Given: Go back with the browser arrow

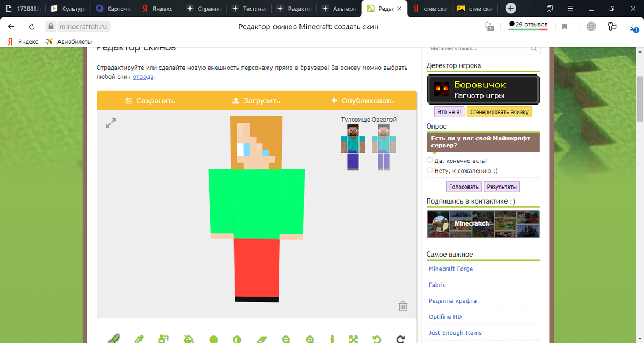Looking at the screenshot, I should (11, 26).
